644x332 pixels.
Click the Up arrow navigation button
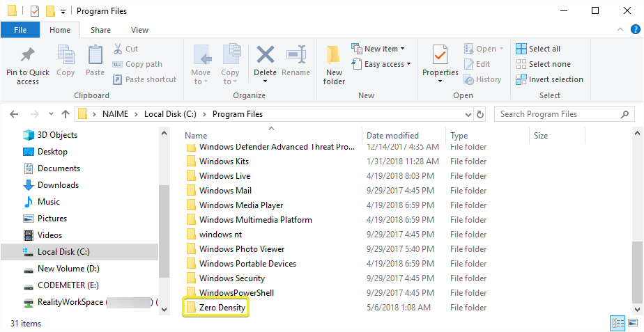[65, 114]
